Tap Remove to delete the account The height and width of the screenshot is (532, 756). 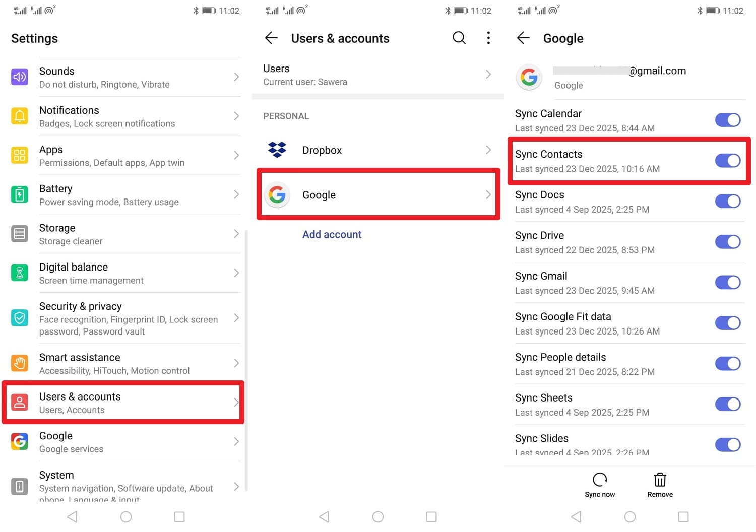660,485
